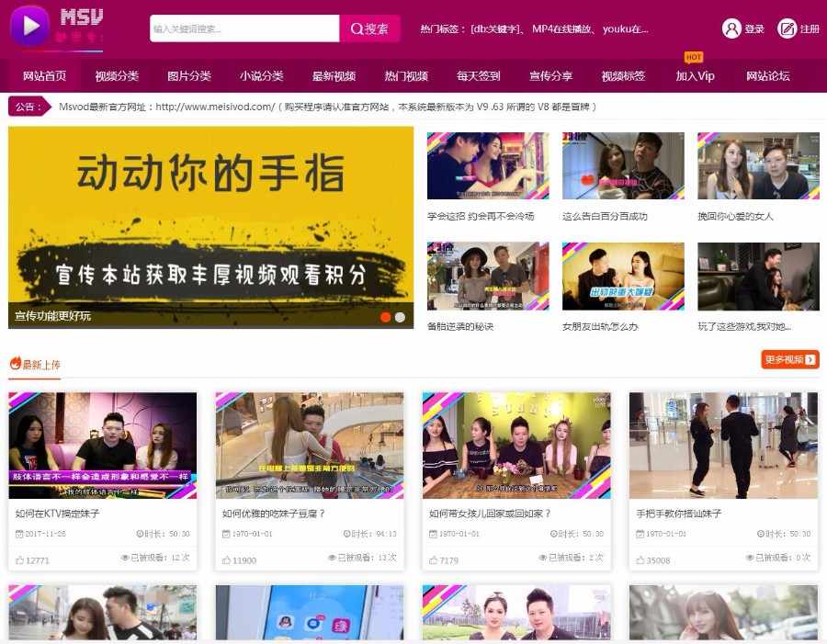Click the MP4在线播放 hot tag
Screen dimensions: 827x644
pos(561,29)
